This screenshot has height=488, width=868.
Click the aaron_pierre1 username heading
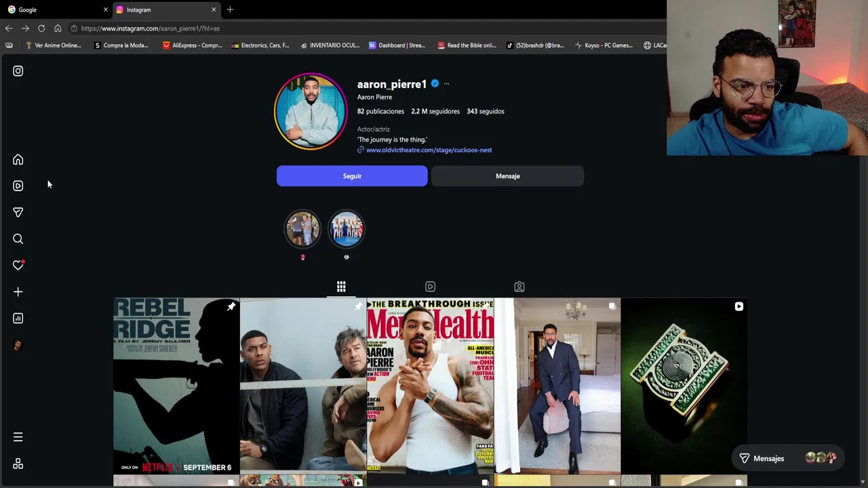[392, 84]
